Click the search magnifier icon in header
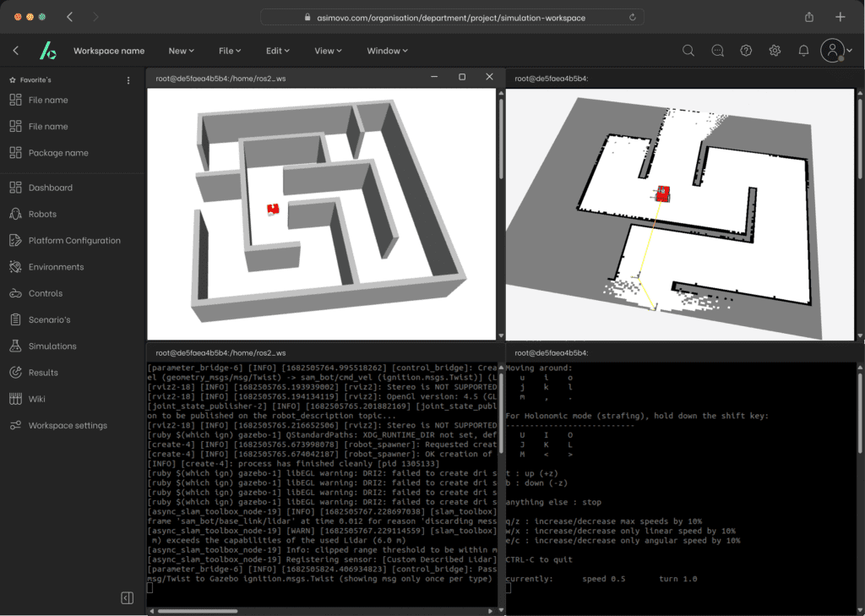865x616 pixels. pyautogui.click(x=688, y=51)
